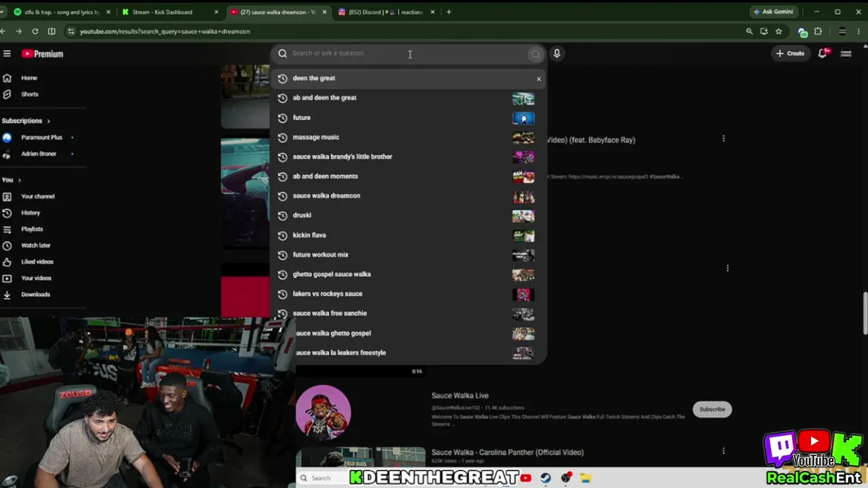Open the YouTube guide hamburger menu
Image resolution: width=868 pixels, height=488 pixels.
click(x=7, y=54)
